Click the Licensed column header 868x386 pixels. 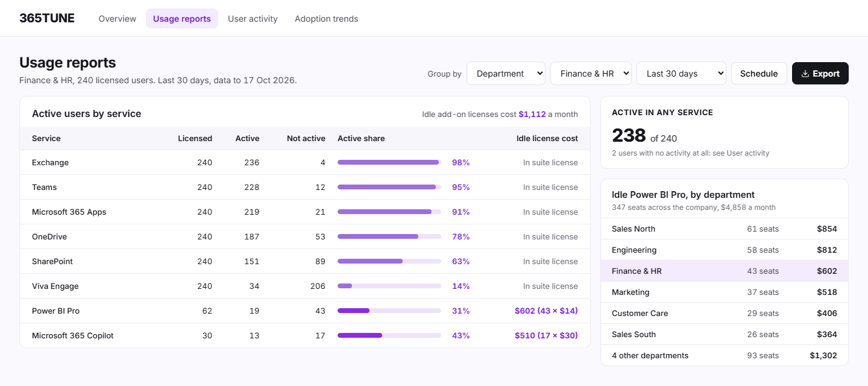(x=195, y=138)
